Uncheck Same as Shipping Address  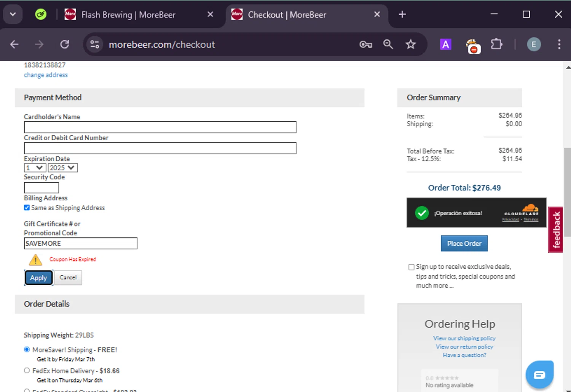point(27,208)
